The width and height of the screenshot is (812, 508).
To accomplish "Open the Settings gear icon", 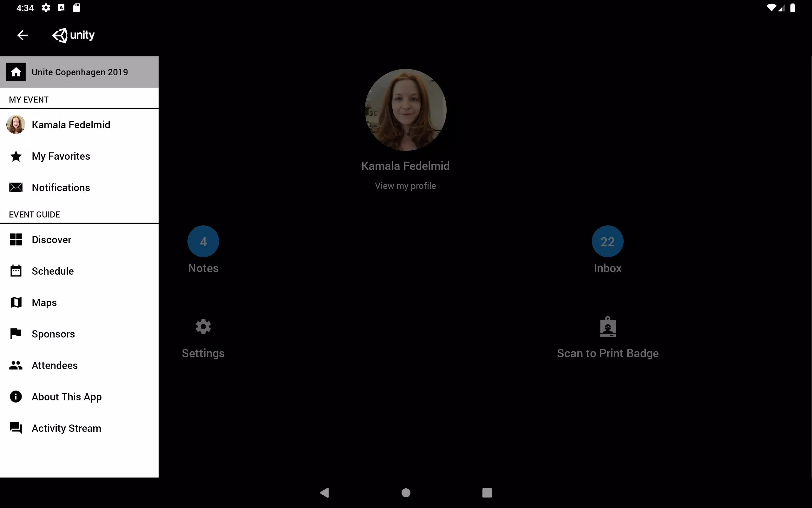I will (x=203, y=327).
